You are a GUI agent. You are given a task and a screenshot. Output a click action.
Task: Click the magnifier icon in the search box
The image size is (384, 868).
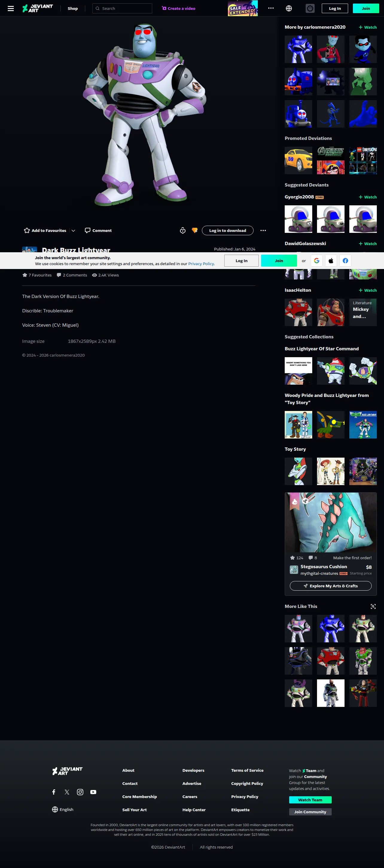click(97, 8)
